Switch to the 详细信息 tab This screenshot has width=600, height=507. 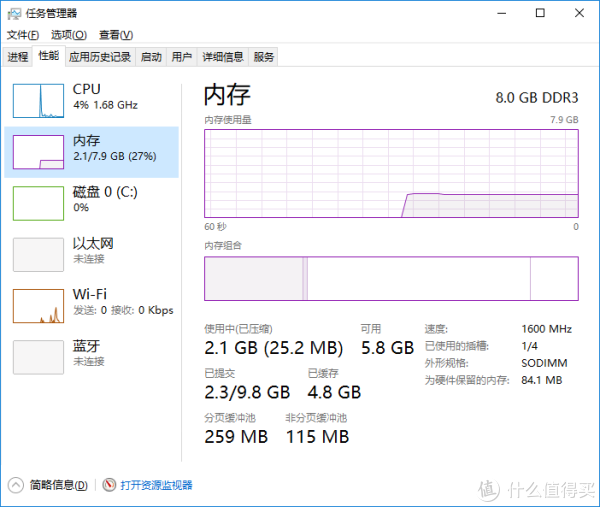point(223,57)
